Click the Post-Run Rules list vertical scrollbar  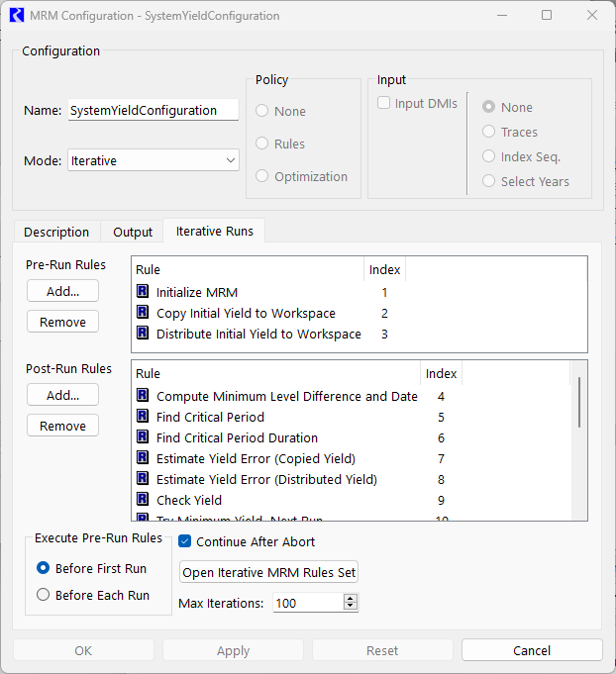(x=579, y=402)
